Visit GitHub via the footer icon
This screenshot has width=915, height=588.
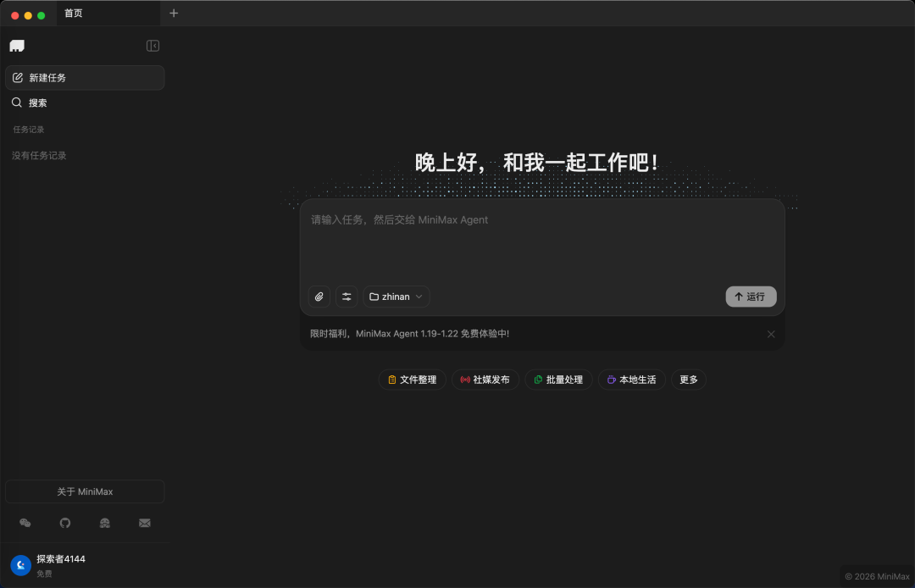tap(65, 524)
